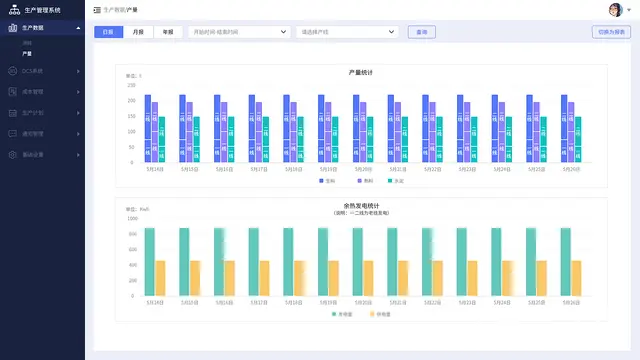The height and width of the screenshot is (360, 640).
Task: Toggle the green 发电量 legend item
Action: pyautogui.click(x=342, y=314)
